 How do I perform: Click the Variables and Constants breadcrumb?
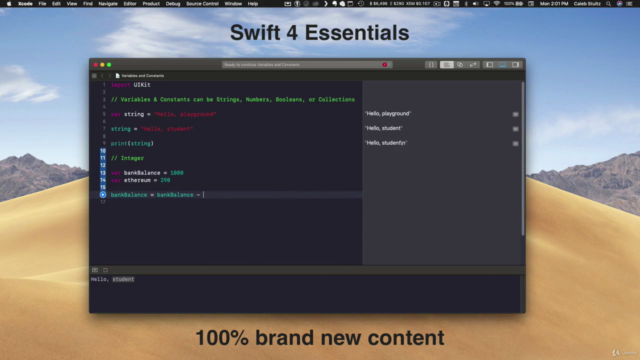point(140,76)
